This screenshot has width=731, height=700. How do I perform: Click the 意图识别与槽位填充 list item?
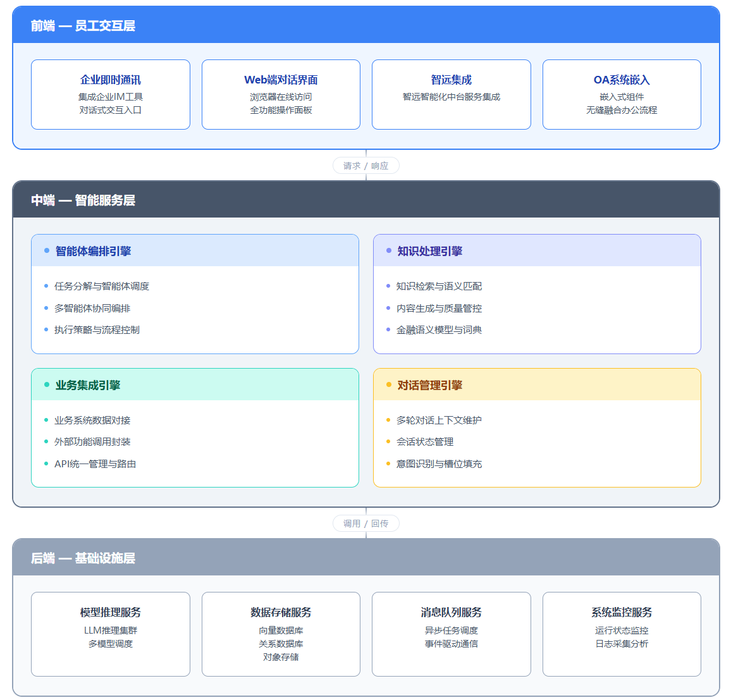pos(439,464)
